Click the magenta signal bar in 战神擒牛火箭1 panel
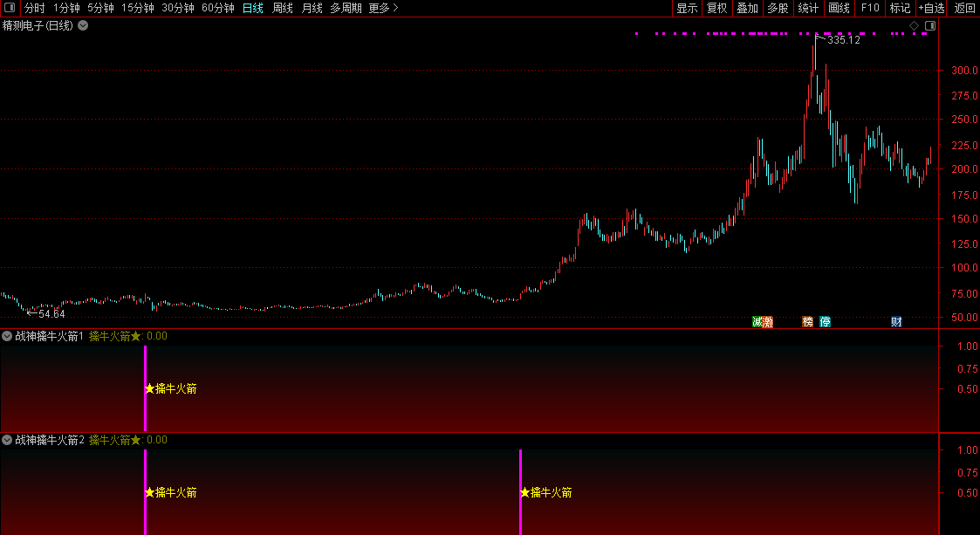Screen dimensions: 980x535 pos(145,388)
